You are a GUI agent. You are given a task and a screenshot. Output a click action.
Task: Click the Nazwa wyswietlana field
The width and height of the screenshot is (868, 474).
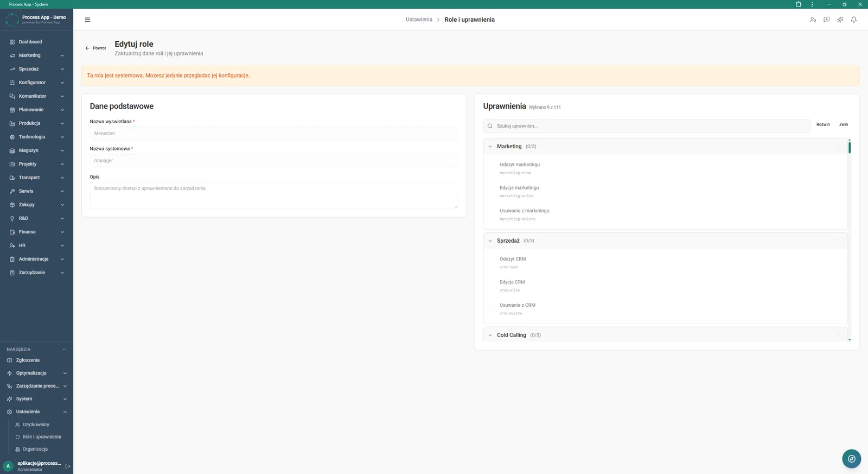coord(273,134)
